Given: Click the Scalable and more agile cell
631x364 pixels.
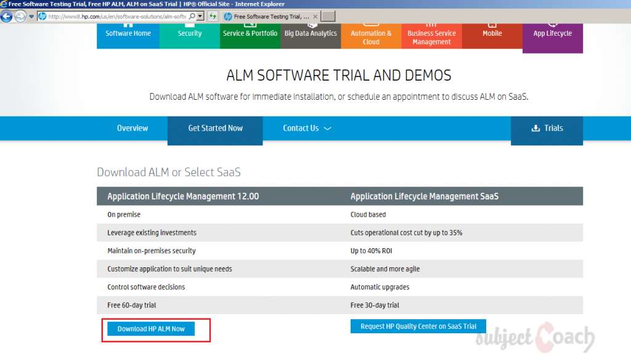Looking at the screenshot, I should point(385,269).
